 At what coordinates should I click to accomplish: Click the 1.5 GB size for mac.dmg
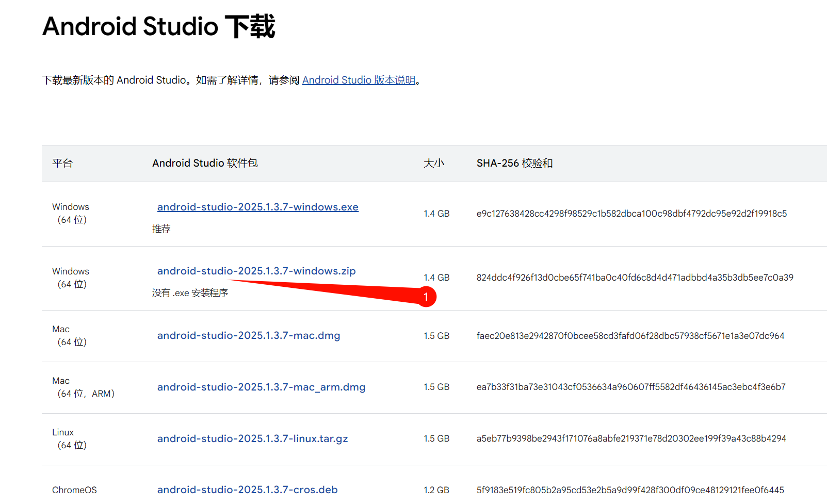(x=436, y=336)
